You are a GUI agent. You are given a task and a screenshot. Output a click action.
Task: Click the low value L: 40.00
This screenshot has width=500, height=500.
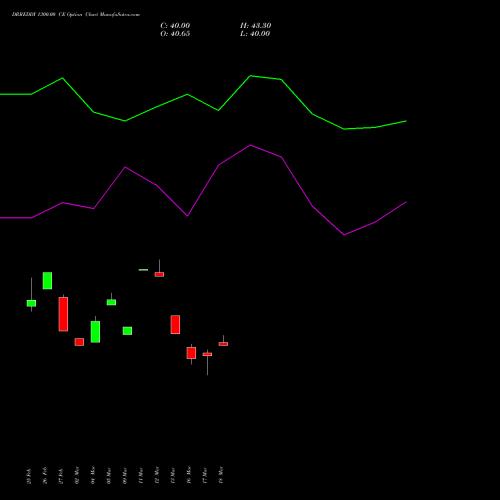(255, 34)
